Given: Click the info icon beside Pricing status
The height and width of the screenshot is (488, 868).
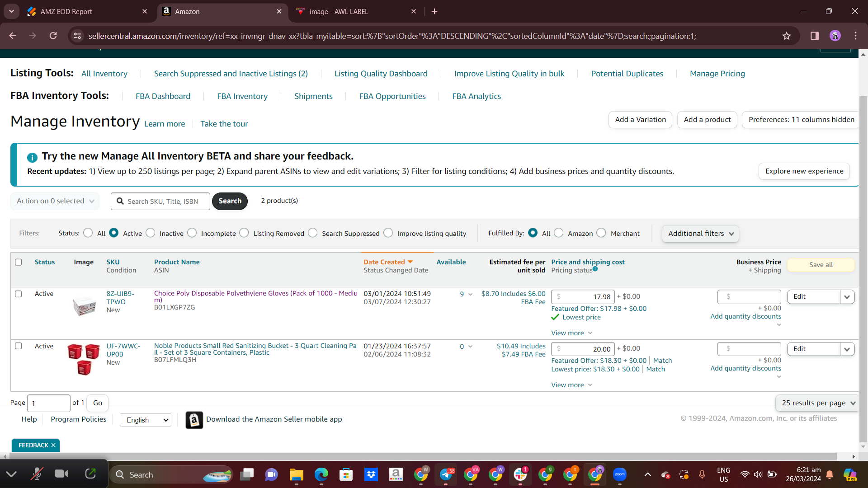Looking at the screenshot, I should 595,269.
